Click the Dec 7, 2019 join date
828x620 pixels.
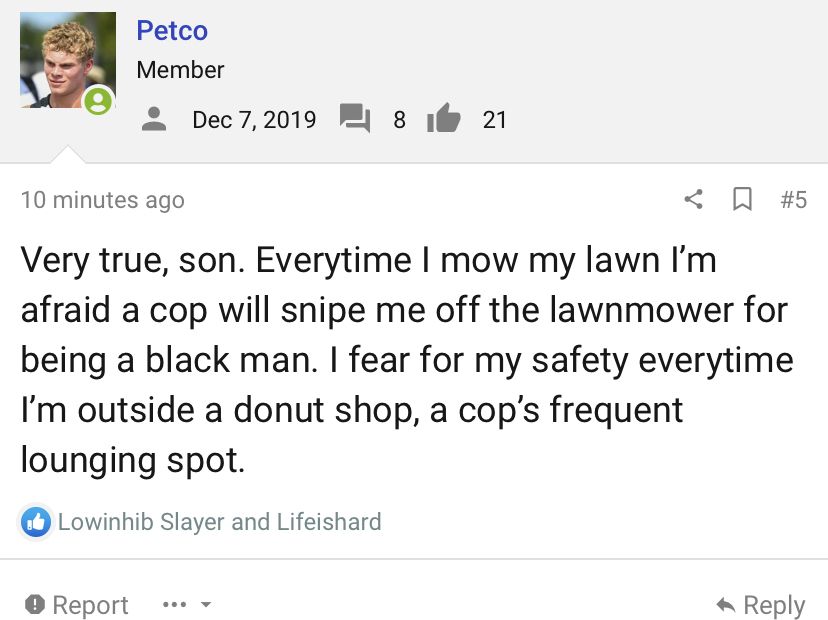254,120
